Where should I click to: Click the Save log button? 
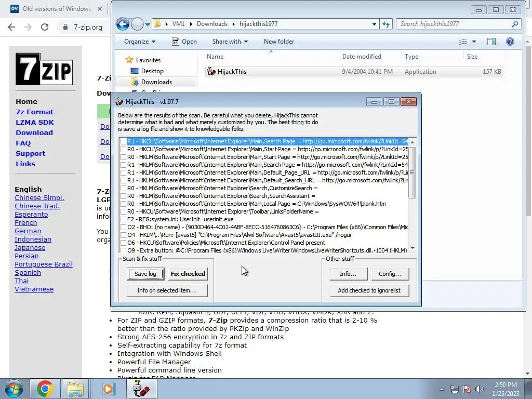tap(145, 274)
